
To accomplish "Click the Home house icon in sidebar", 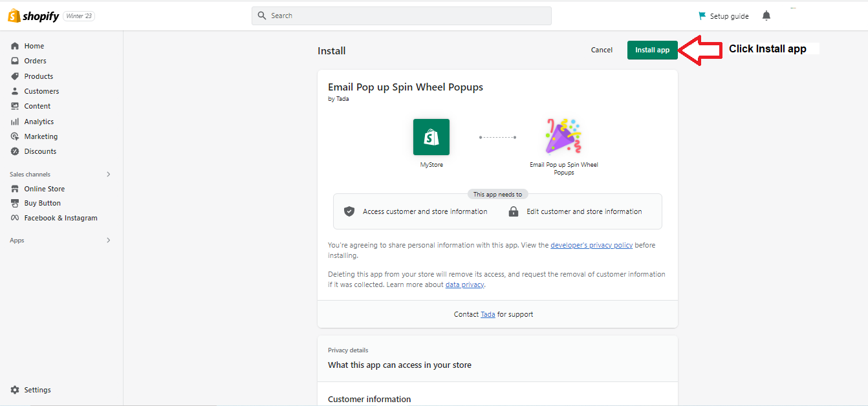I will pos(15,46).
